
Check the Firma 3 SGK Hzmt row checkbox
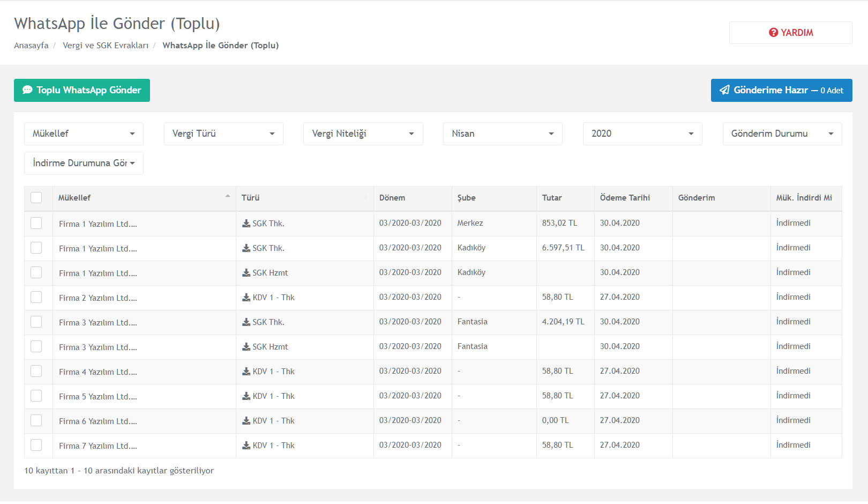pyautogui.click(x=36, y=346)
